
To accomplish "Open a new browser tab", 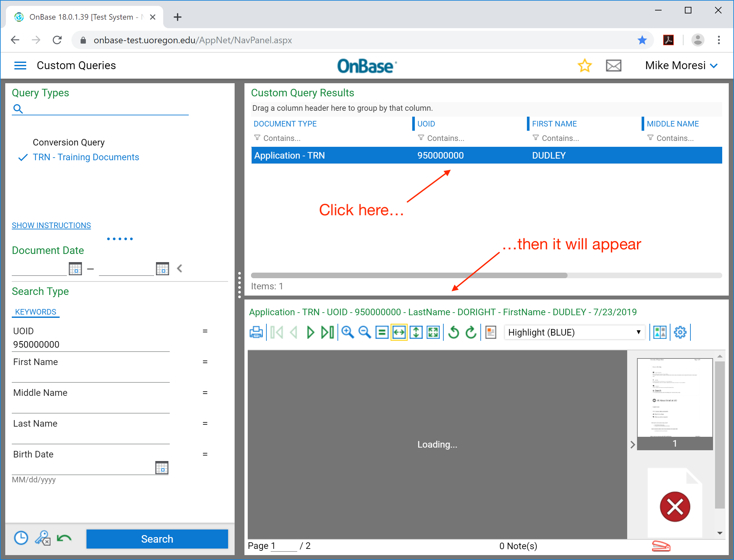I will tap(178, 17).
